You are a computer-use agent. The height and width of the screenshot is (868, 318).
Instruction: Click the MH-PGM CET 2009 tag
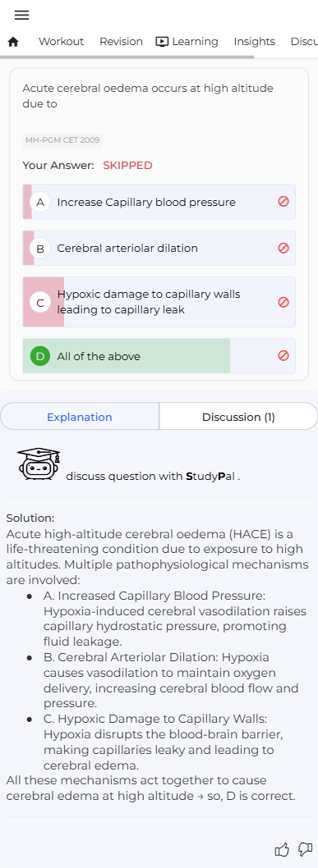tap(62, 140)
